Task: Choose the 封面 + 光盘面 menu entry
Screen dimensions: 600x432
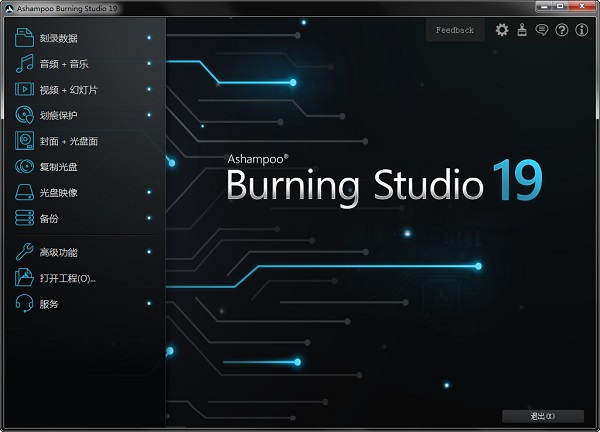Action: pos(84,141)
